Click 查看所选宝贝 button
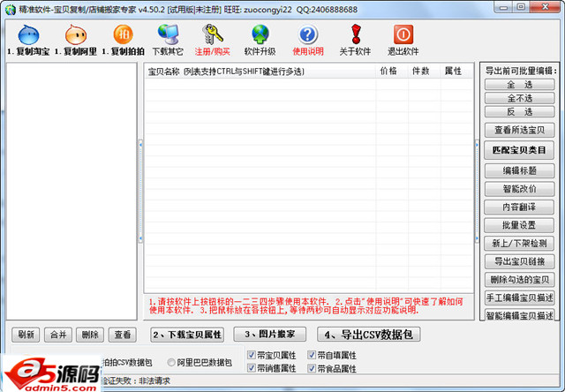The width and height of the screenshot is (565, 392). (519, 130)
